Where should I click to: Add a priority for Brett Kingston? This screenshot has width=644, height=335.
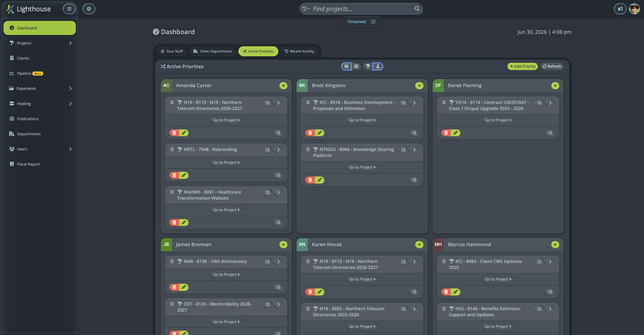pyautogui.click(x=419, y=86)
